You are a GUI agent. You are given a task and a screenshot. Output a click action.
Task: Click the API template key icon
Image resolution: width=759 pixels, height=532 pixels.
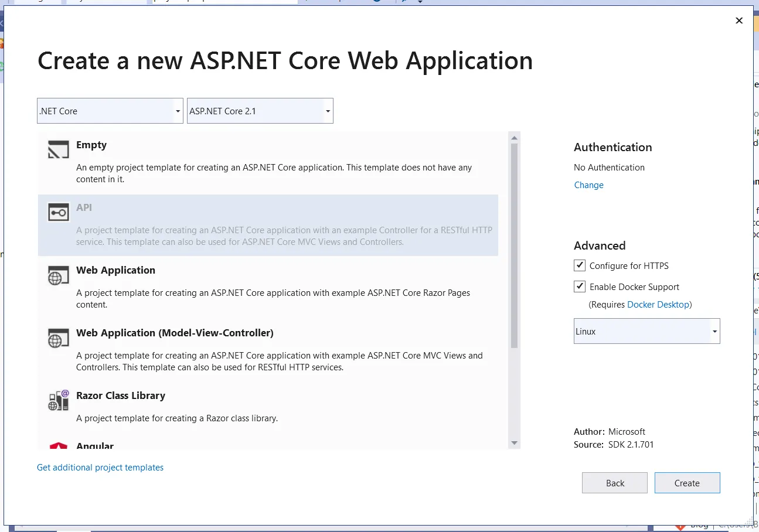pos(59,213)
